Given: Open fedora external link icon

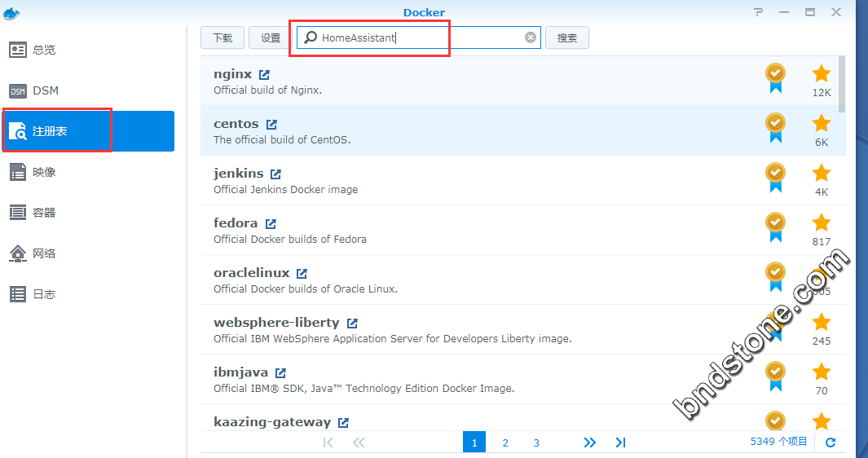Looking at the screenshot, I should pyautogui.click(x=271, y=224).
